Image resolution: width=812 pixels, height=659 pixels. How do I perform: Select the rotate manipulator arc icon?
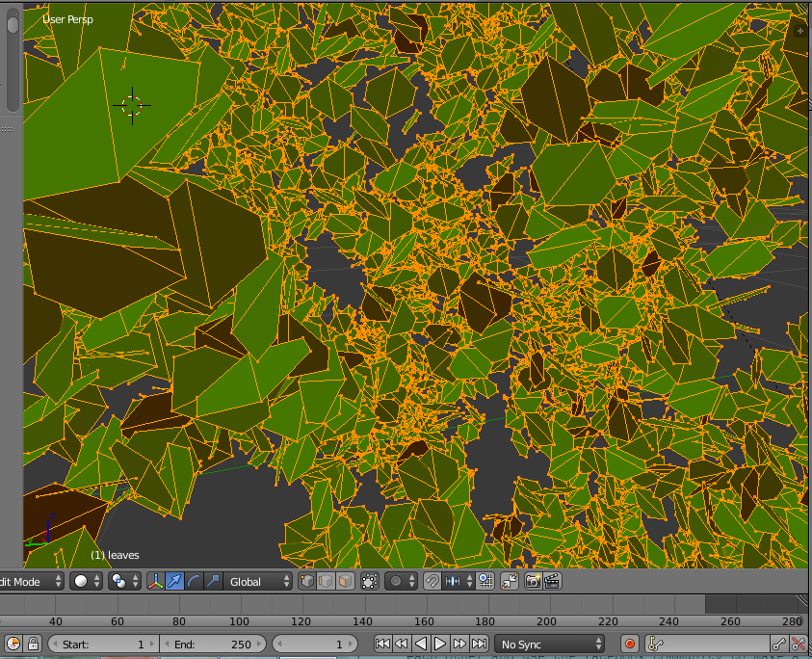coord(194,581)
